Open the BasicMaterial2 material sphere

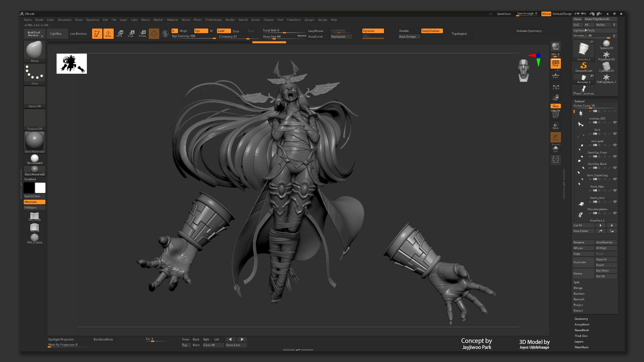click(35, 142)
